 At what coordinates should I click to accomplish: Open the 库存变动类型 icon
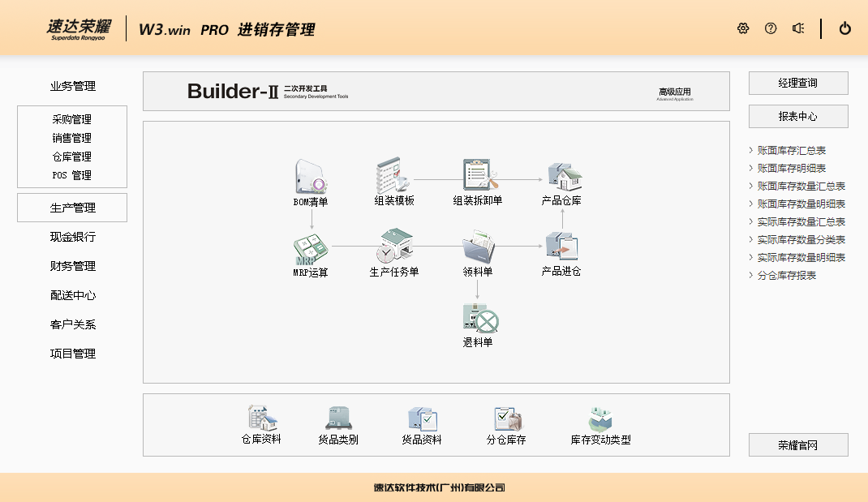click(x=600, y=418)
